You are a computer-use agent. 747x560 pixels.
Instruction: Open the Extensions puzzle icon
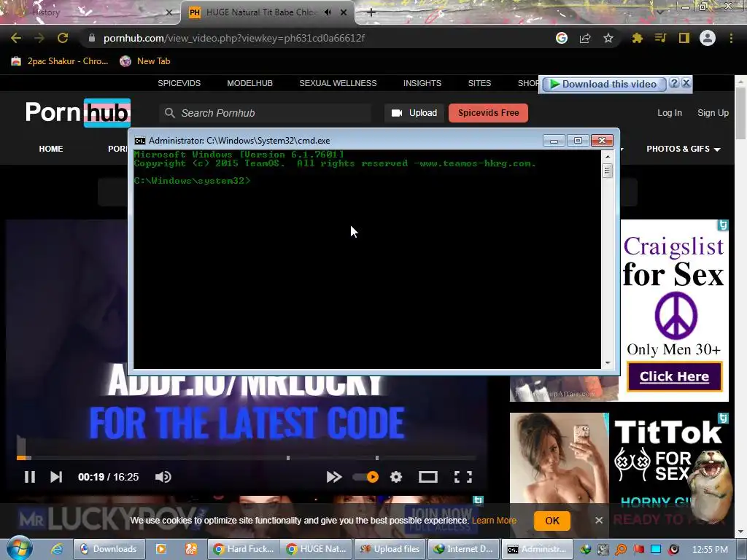637,38
